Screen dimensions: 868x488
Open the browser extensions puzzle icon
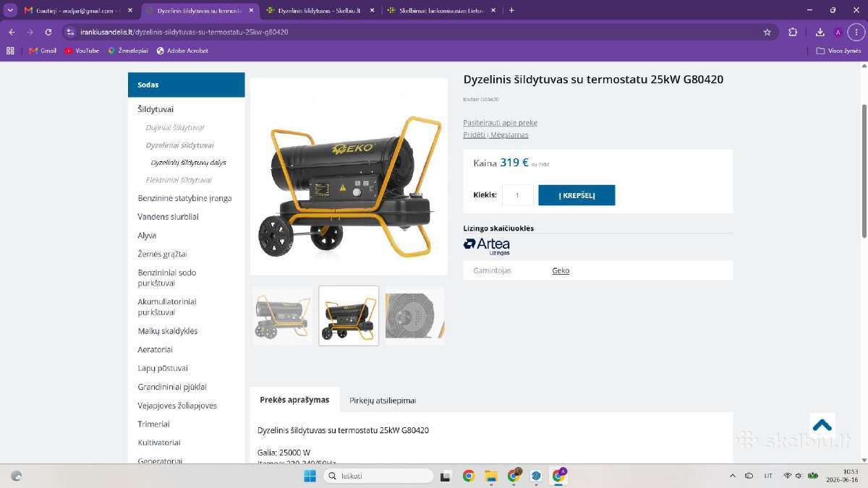pyautogui.click(x=793, y=32)
